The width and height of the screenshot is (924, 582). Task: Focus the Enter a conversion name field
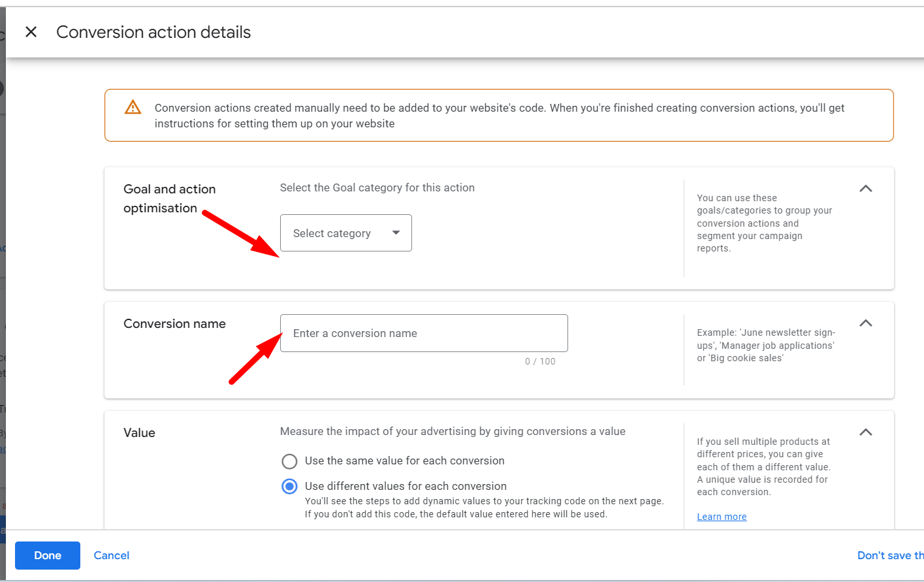(424, 333)
